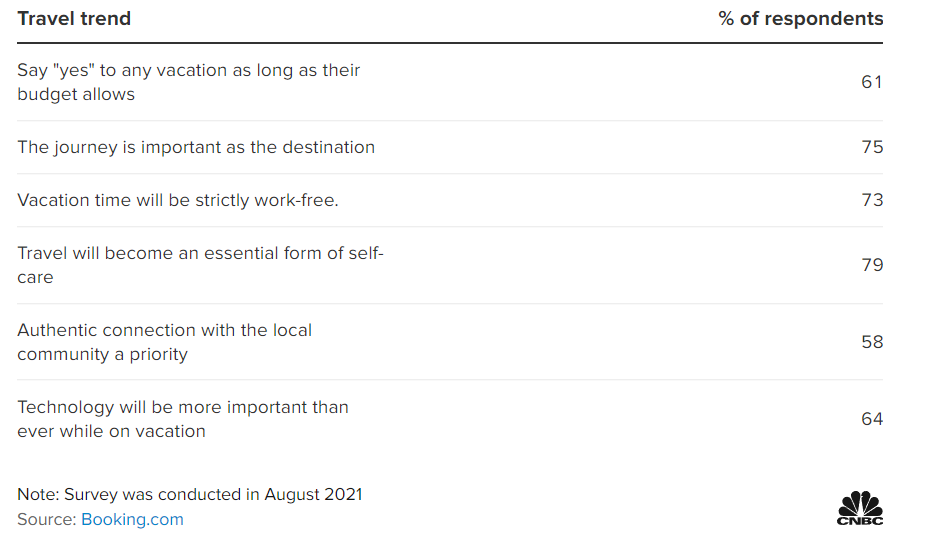Click the "Authentic connection with local community" row
The image size is (935, 559).
pyautogui.click(x=164, y=342)
